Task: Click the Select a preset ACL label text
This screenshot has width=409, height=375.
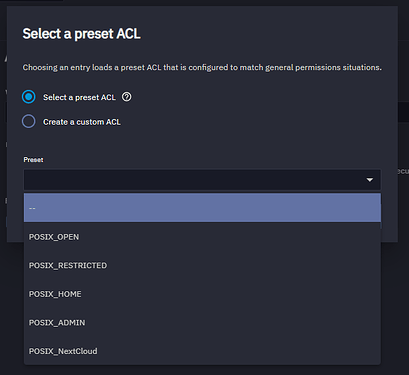Action: [x=79, y=97]
